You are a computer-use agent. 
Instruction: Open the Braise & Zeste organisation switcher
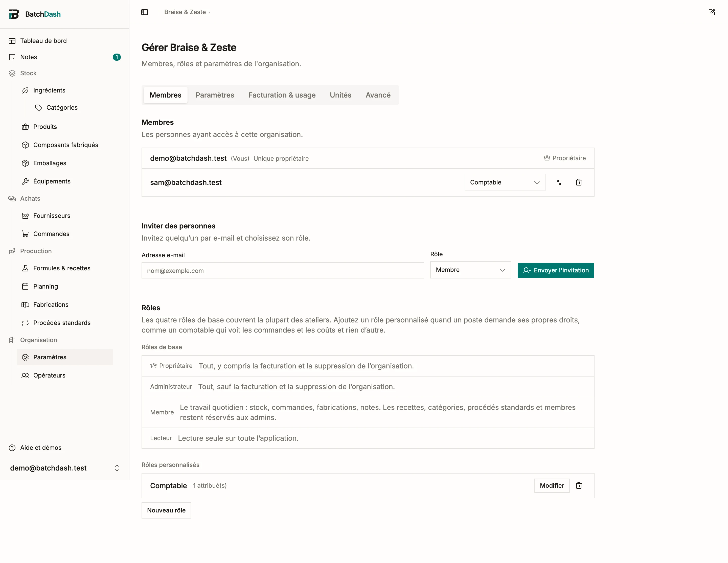click(x=187, y=12)
